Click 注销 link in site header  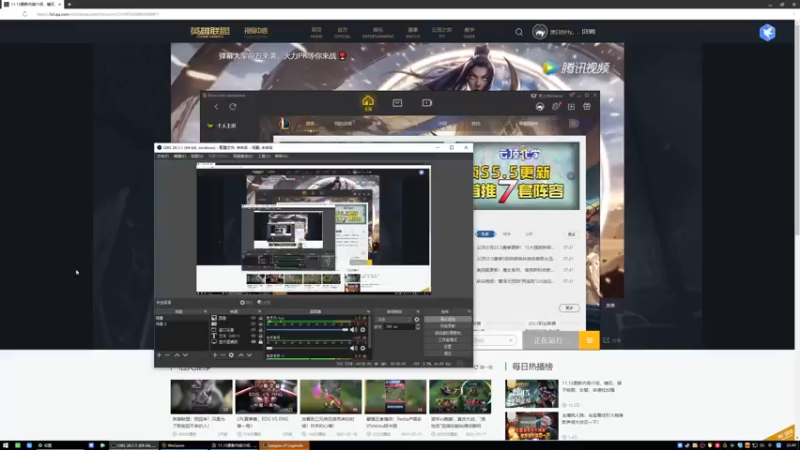pos(588,32)
